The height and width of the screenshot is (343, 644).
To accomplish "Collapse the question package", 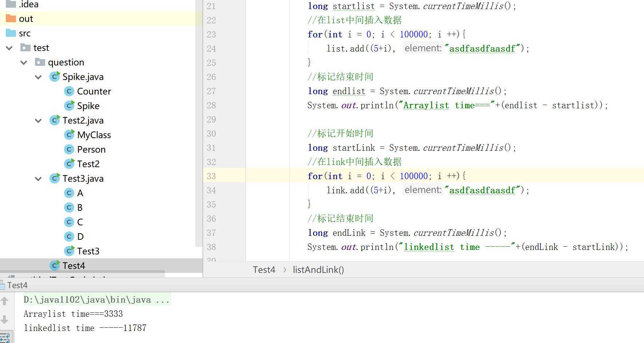I will click(24, 62).
